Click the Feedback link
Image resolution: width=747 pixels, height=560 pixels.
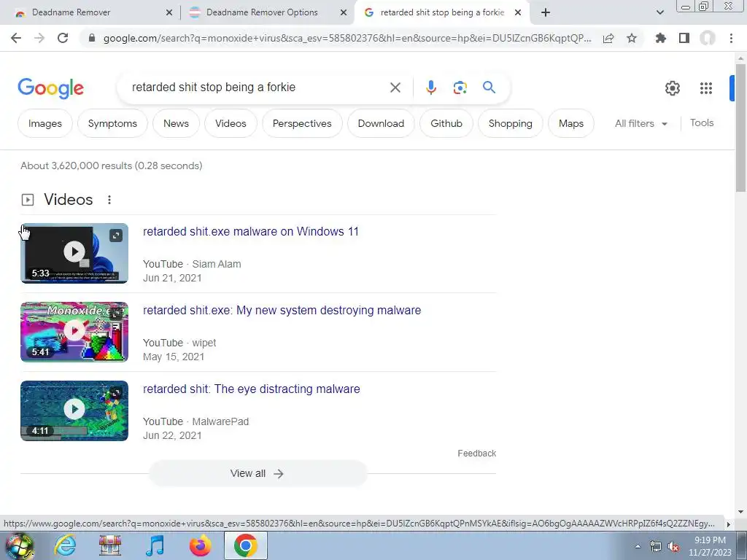[x=477, y=454]
